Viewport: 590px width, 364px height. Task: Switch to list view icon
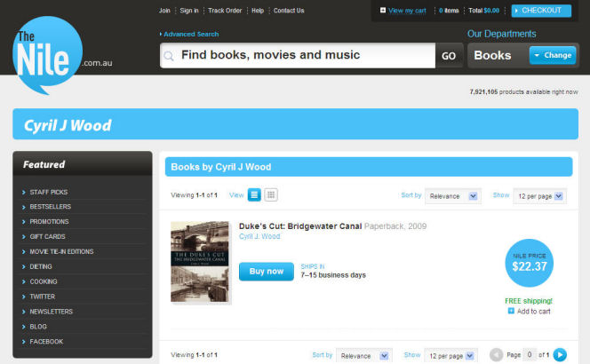click(x=254, y=195)
